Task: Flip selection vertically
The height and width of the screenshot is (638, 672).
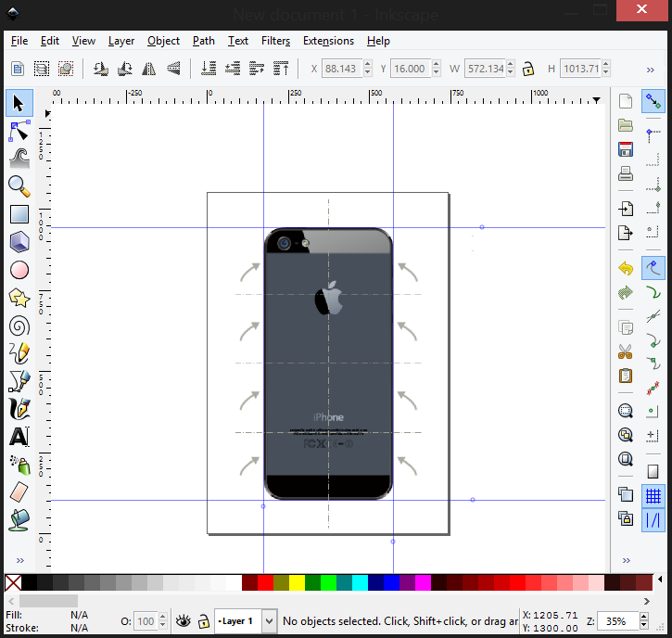Action: click(x=173, y=69)
